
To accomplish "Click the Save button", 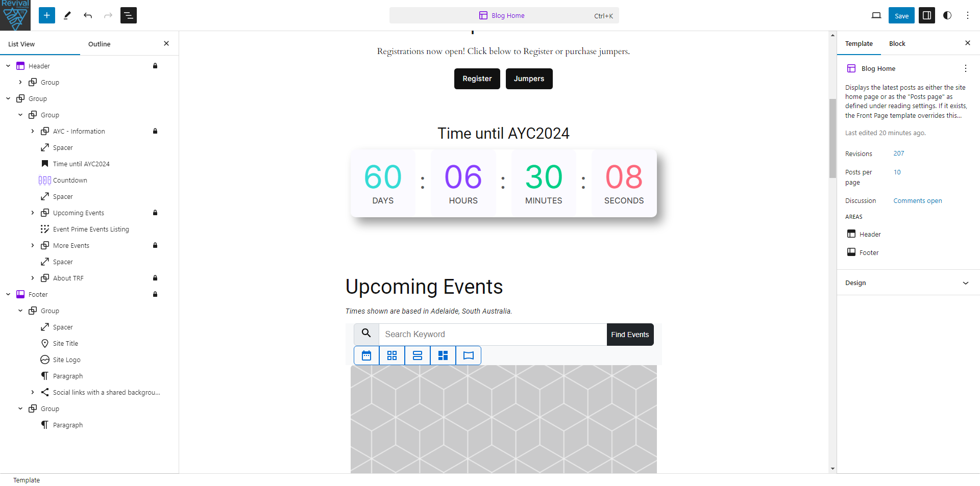I will (x=901, y=15).
